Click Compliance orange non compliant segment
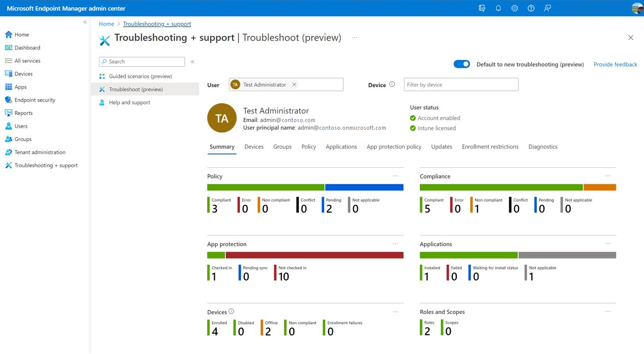Screen dimensions: 644x354 [600, 187]
